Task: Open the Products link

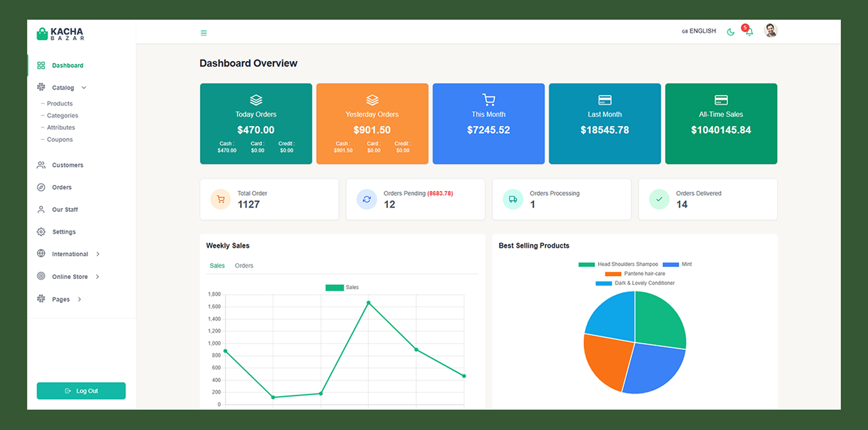Action: pyautogui.click(x=60, y=103)
